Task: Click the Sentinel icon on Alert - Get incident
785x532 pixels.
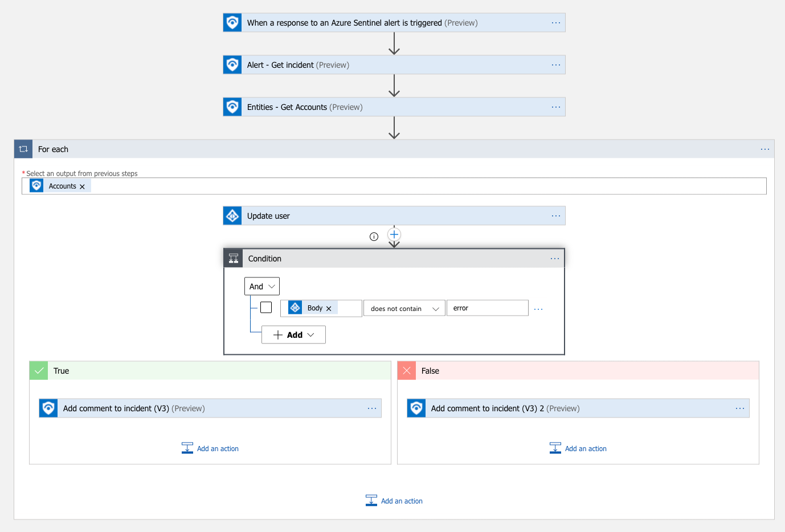Action: coord(232,65)
